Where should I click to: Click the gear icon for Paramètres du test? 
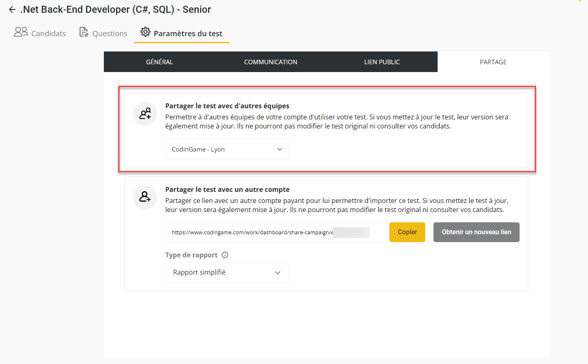pos(145,32)
